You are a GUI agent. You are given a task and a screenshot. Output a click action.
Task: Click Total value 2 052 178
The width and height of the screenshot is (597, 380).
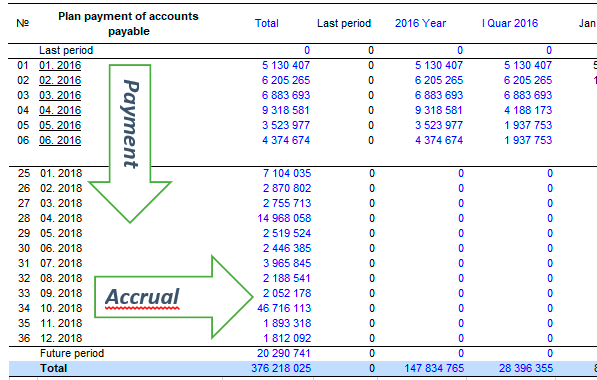287,293
